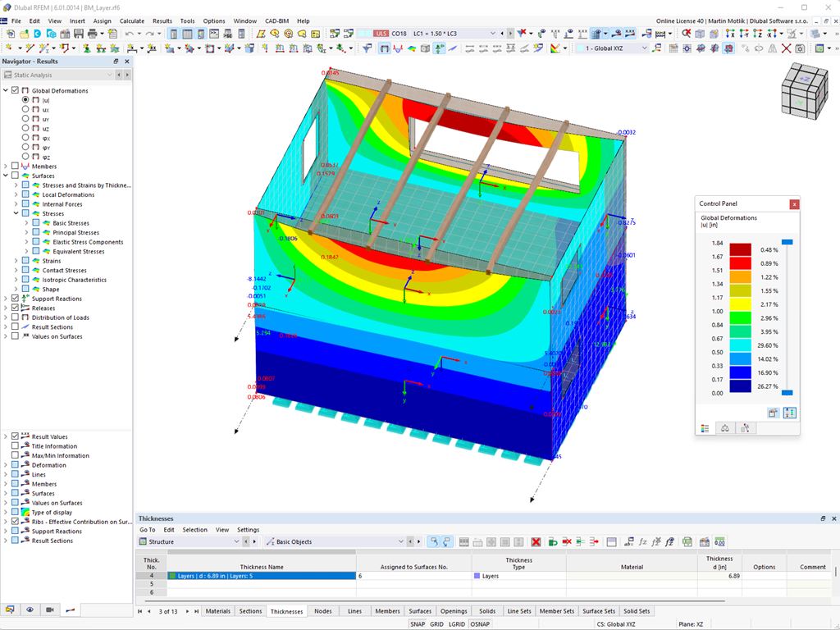
Task: Click the Print icon in the main toolbar
Action: point(93,33)
